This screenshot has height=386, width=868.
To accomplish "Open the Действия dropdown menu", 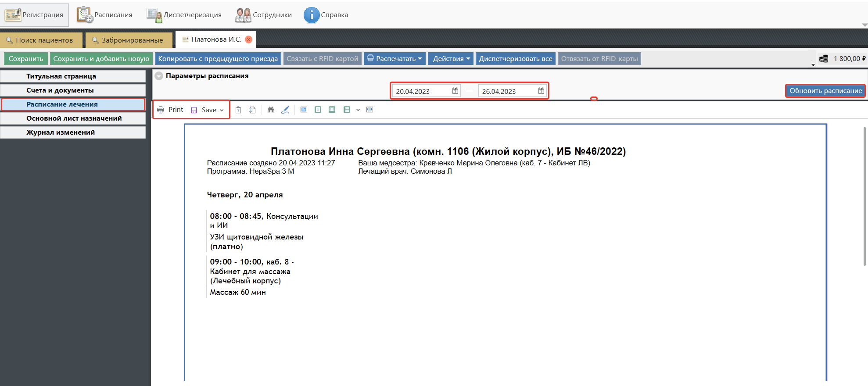I will pyautogui.click(x=451, y=59).
